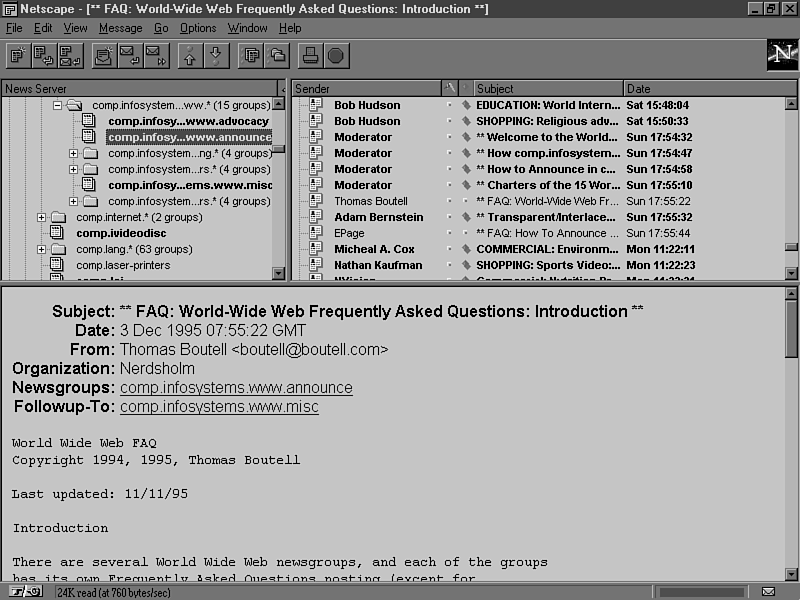Expand the comp.lang.* (63 groups) folder
Viewport: 800px width, 600px height.
tap(41, 249)
